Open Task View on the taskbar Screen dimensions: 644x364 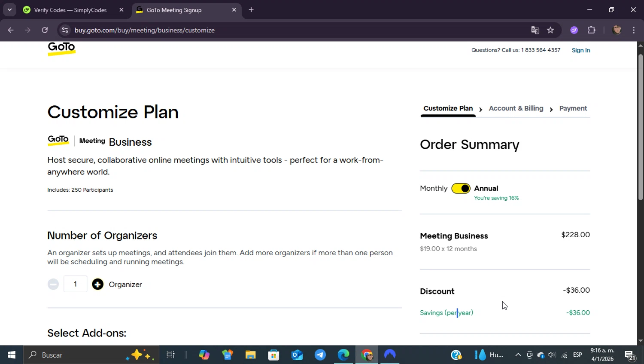pyautogui.click(x=170, y=355)
